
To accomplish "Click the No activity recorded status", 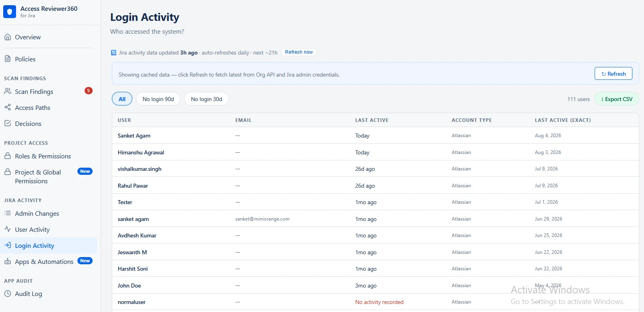I will (379, 302).
